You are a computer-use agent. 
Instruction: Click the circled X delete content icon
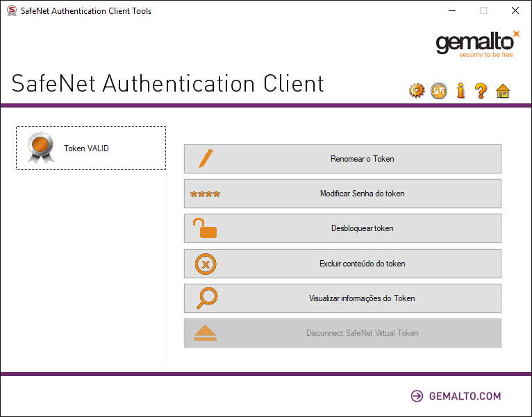205,264
